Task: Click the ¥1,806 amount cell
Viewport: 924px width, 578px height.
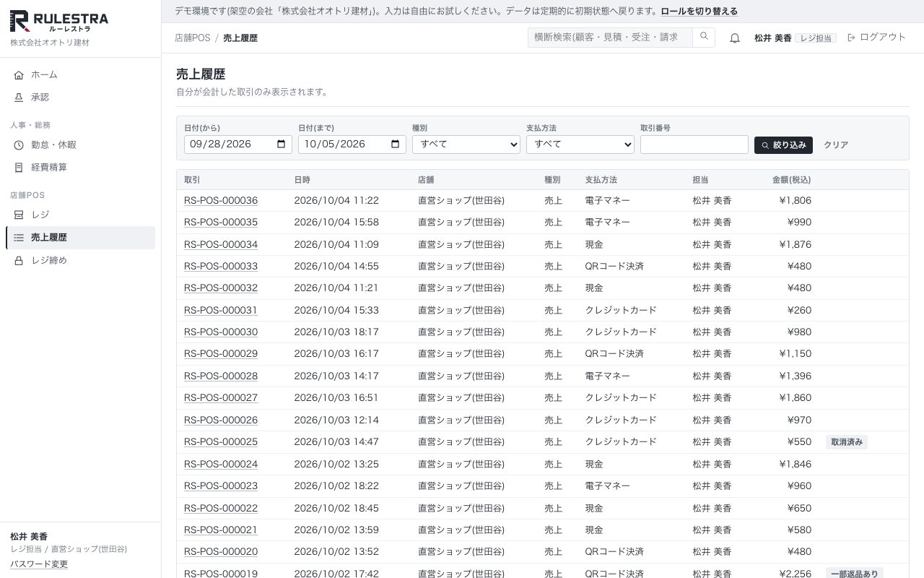Action: point(796,201)
